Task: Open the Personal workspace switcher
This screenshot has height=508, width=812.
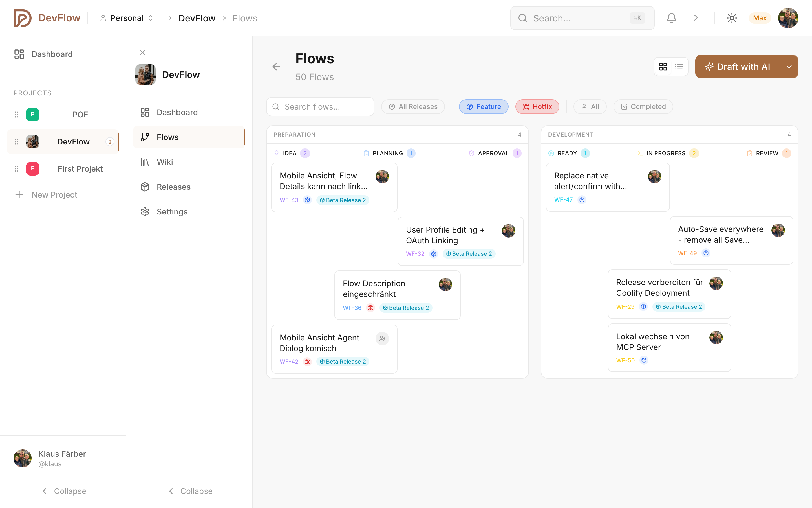Action: (x=127, y=18)
